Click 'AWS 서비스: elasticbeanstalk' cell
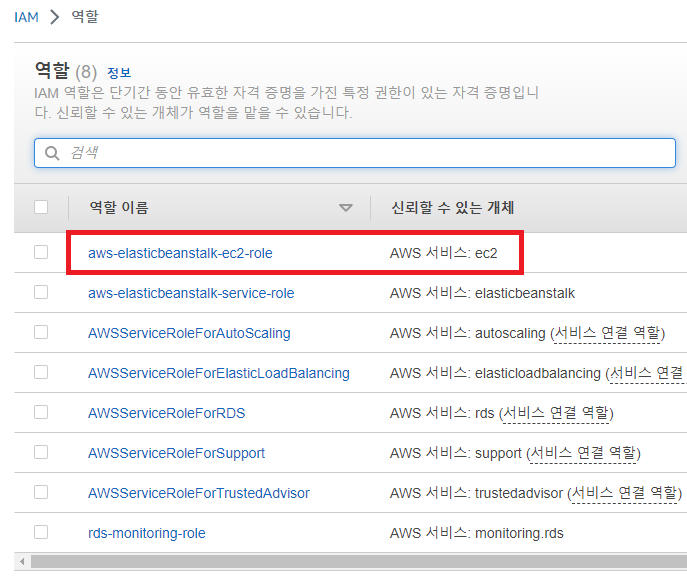687x582 pixels. (x=482, y=293)
